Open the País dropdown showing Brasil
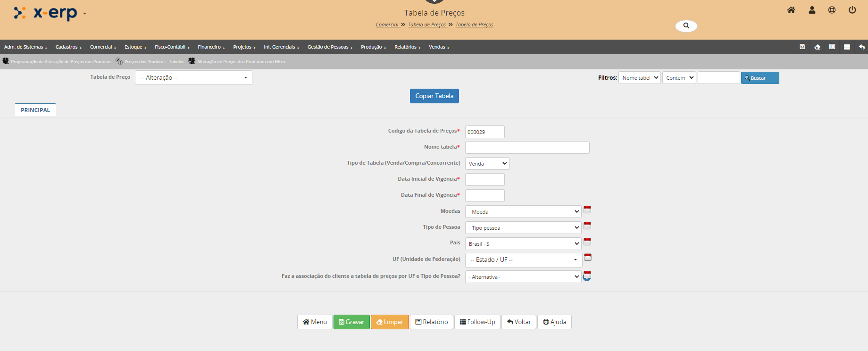Viewport: 868px width, 351px height. [523, 244]
